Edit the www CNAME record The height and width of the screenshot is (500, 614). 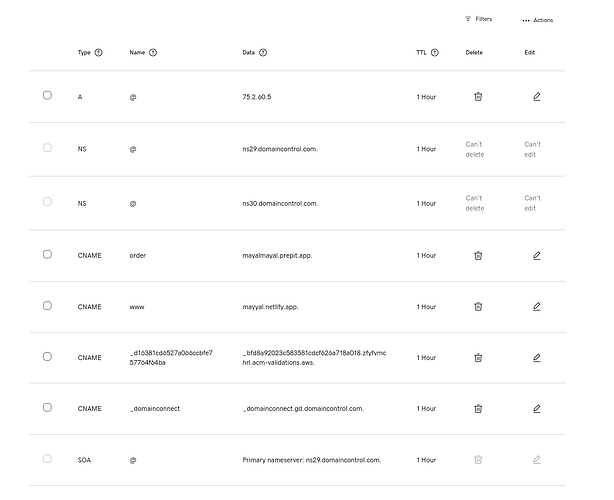pos(537,306)
